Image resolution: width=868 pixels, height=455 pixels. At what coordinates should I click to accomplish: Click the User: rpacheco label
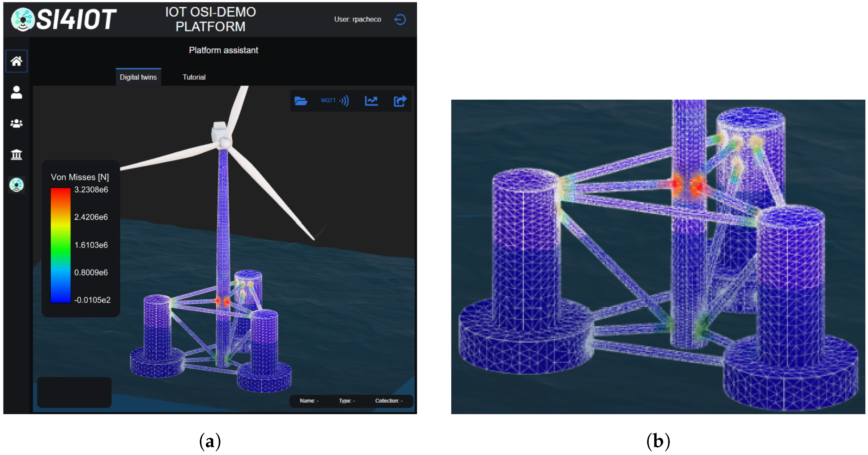pos(357,20)
